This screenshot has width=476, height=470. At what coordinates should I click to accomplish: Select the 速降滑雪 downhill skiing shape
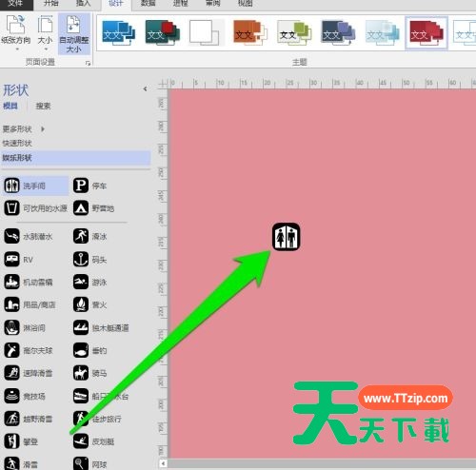[x=29, y=373]
